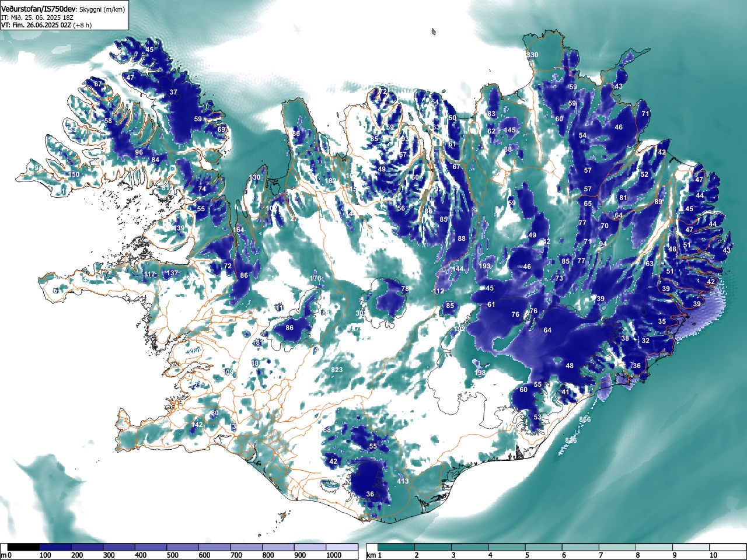Click the map value '53' near Öræfi
The image size is (747, 560).
(537, 417)
